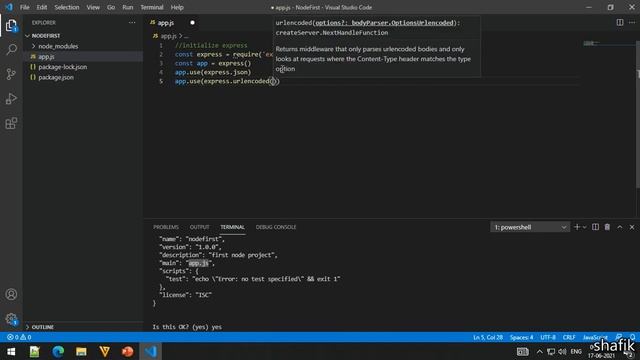Open PowerPoint from taskbar
Image resolution: width=640 pixels, height=360 pixels.
pyautogui.click(x=127, y=351)
